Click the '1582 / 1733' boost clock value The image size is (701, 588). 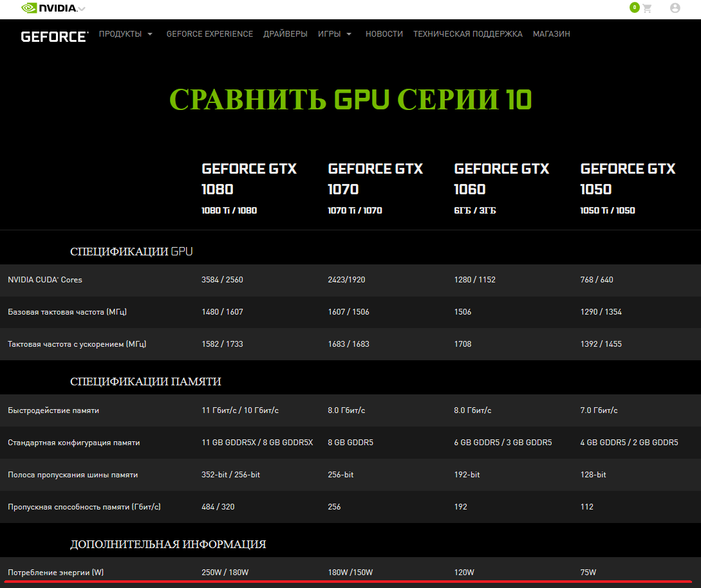tap(222, 344)
